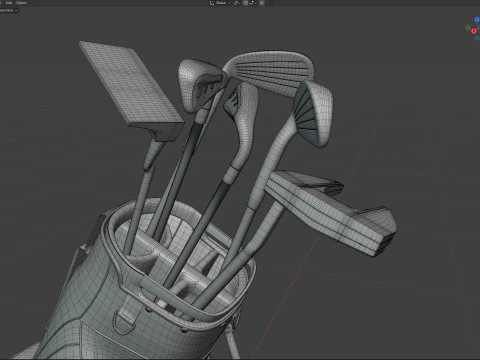Click the red X axis gizmo ball
Image resolution: width=480 pixels, height=360 pixels.
click(x=474, y=31)
